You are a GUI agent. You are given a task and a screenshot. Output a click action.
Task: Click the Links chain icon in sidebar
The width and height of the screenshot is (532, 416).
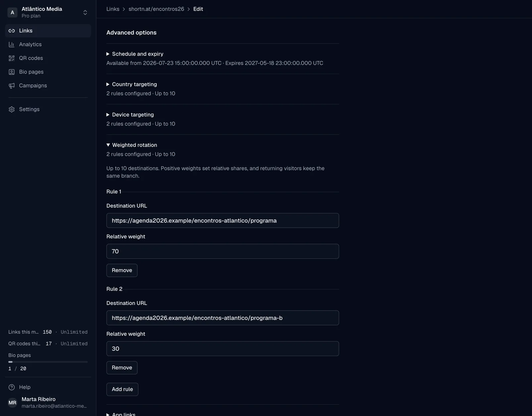pyautogui.click(x=12, y=31)
